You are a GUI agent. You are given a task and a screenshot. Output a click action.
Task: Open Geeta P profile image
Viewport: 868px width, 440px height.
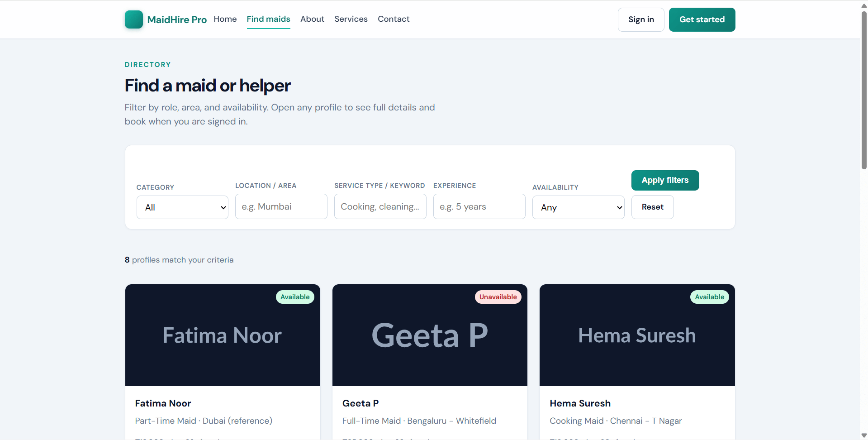click(x=430, y=335)
